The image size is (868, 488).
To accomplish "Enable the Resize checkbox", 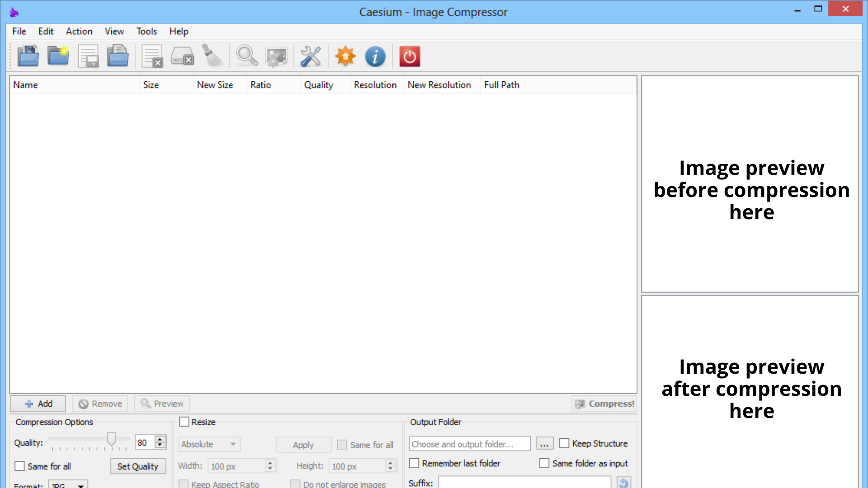I will (184, 422).
